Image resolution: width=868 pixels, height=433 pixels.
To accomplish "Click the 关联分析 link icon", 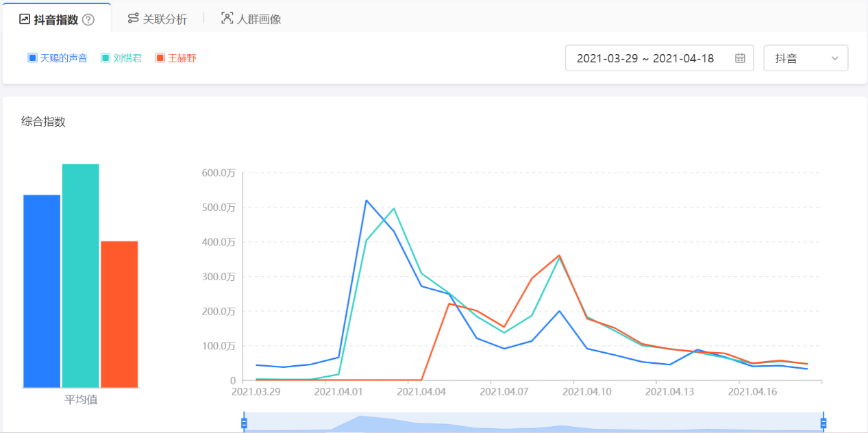I will [x=133, y=18].
